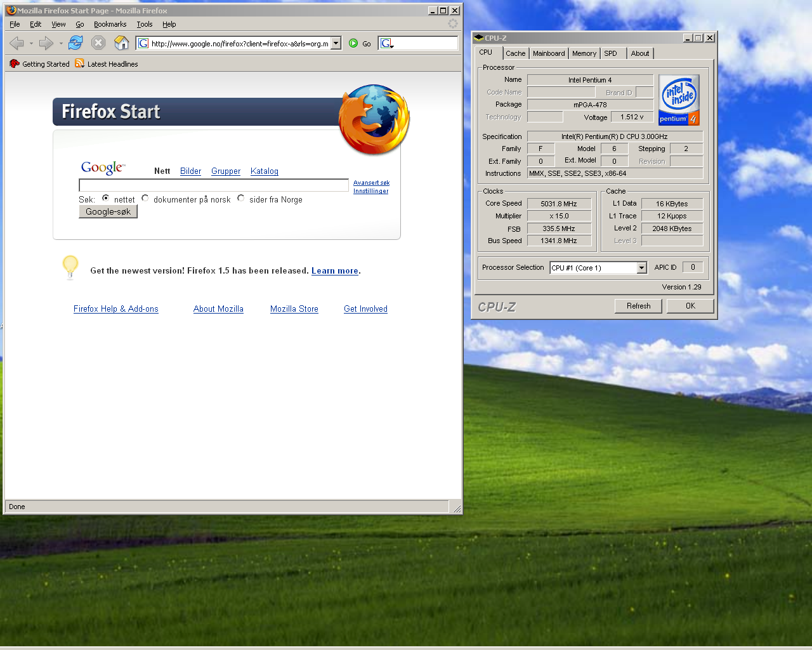Click the 'Getting Started' bookmark label
This screenshot has width=812, height=650.
(46, 64)
